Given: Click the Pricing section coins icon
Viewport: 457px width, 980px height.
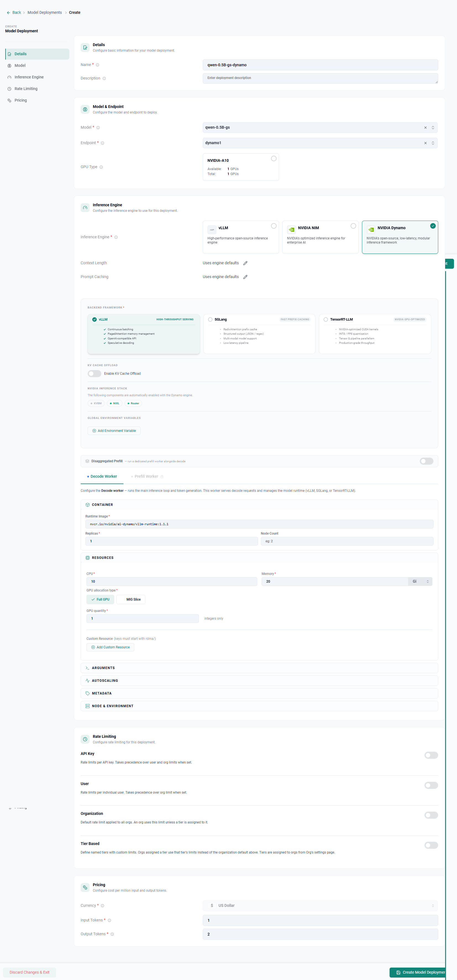Looking at the screenshot, I should [85, 887].
